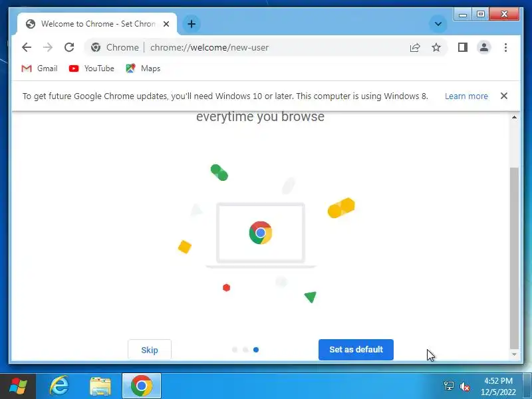Select the Welcome to Chrome tab

pos(96,24)
